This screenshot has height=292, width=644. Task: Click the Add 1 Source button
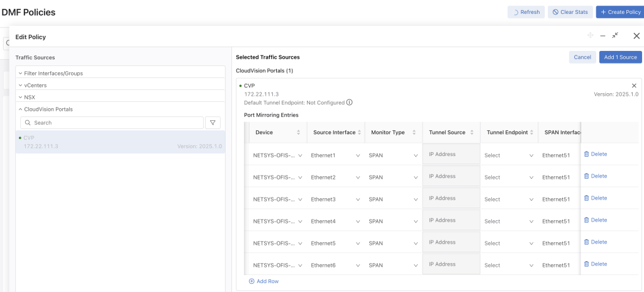(620, 57)
